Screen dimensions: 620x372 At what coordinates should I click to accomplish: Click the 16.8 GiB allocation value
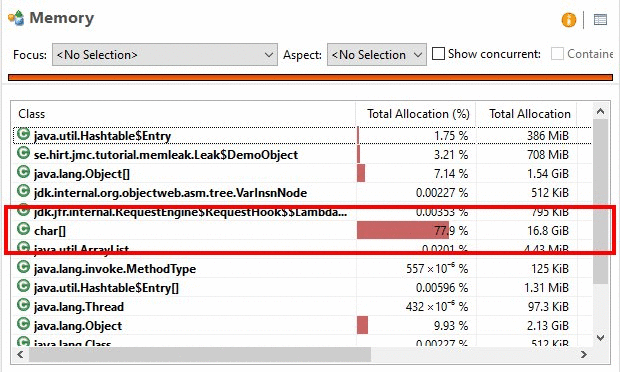click(x=548, y=230)
